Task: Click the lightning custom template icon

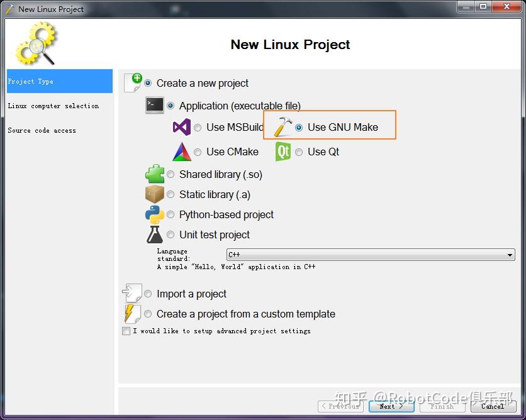Action: [132, 314]
